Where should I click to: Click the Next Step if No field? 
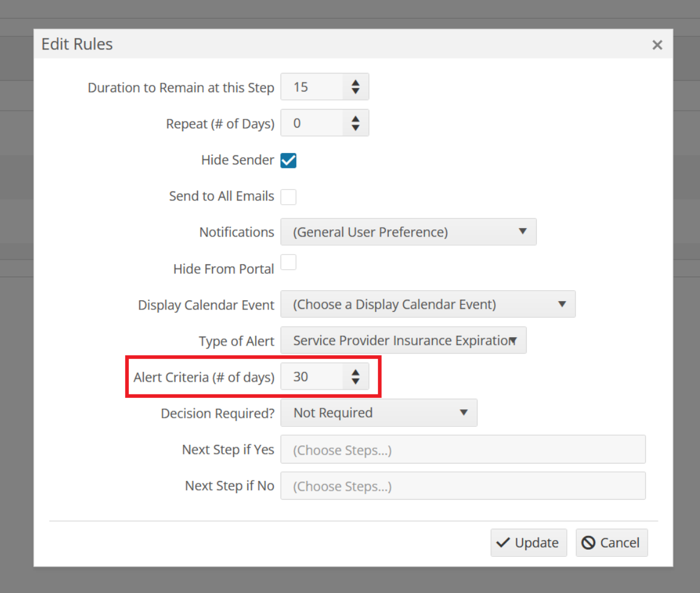(463, 486)
